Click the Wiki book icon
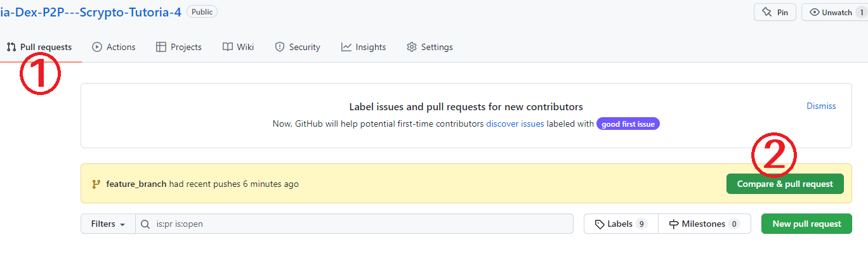868x261 pixels. pyautogui.click(x=228, y=47)
